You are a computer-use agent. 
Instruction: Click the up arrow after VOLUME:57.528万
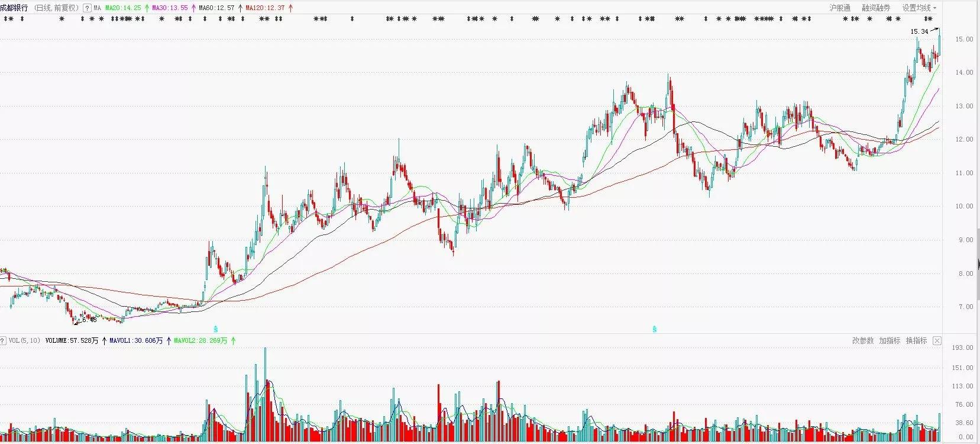(104, 341)
